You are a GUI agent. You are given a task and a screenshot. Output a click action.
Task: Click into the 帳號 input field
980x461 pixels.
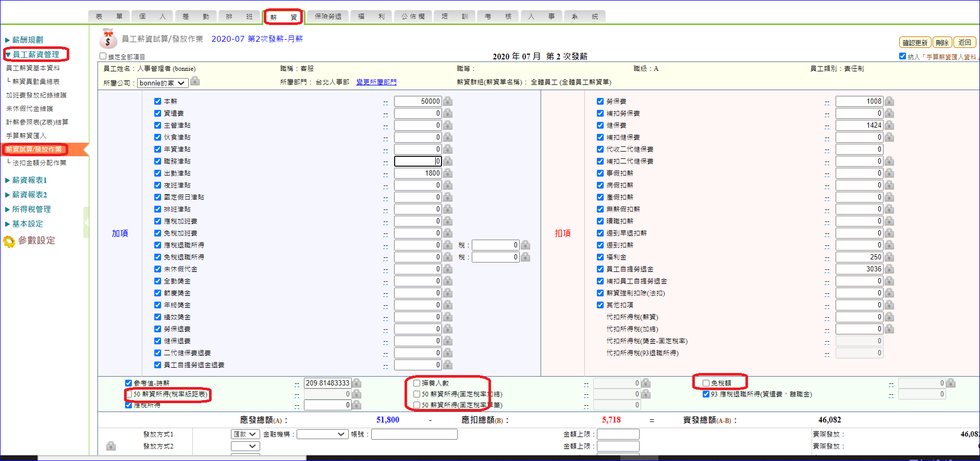pos(414,434)
